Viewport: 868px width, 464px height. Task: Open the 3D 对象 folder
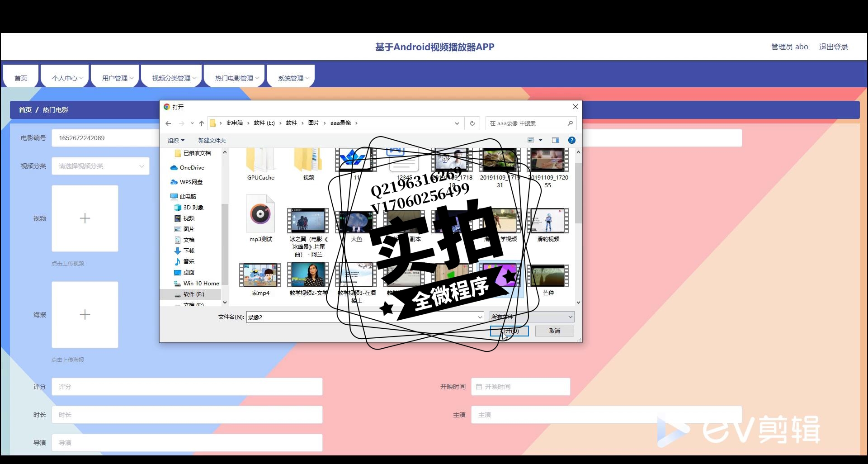[x=189, y=207]
